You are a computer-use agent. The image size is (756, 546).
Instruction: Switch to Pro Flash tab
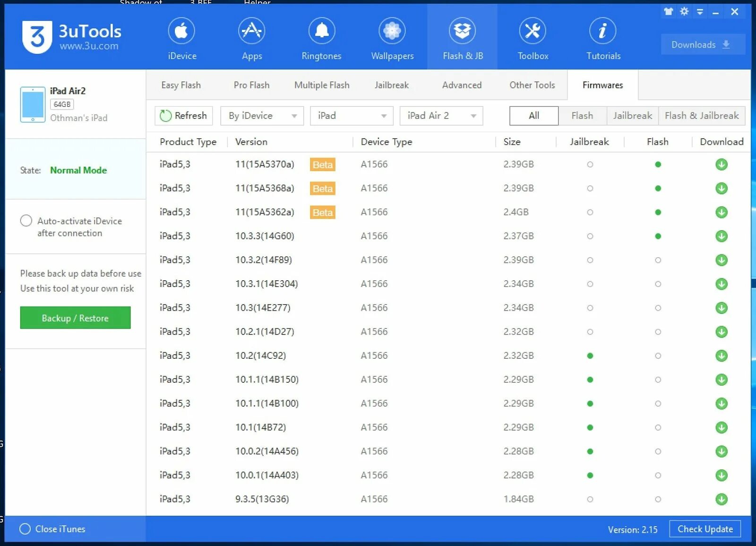point(251,85)
